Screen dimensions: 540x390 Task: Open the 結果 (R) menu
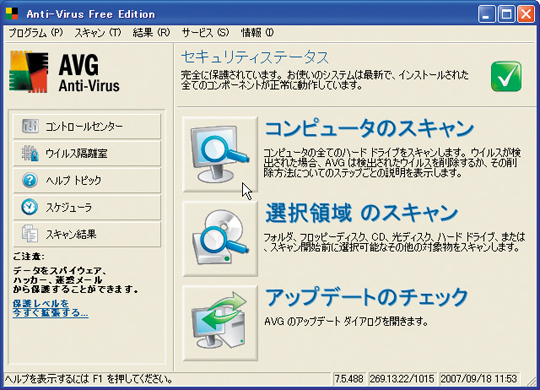152,33
